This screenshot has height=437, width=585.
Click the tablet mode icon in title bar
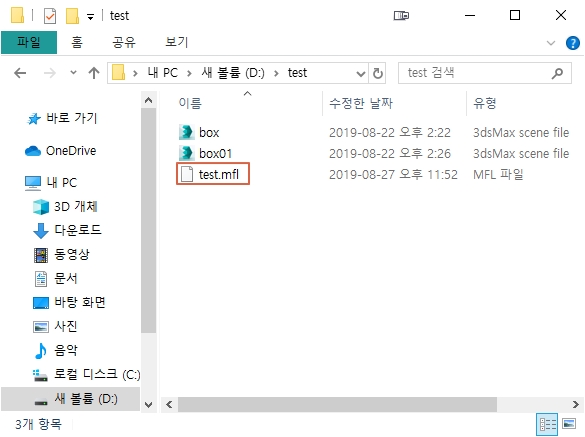401,16
